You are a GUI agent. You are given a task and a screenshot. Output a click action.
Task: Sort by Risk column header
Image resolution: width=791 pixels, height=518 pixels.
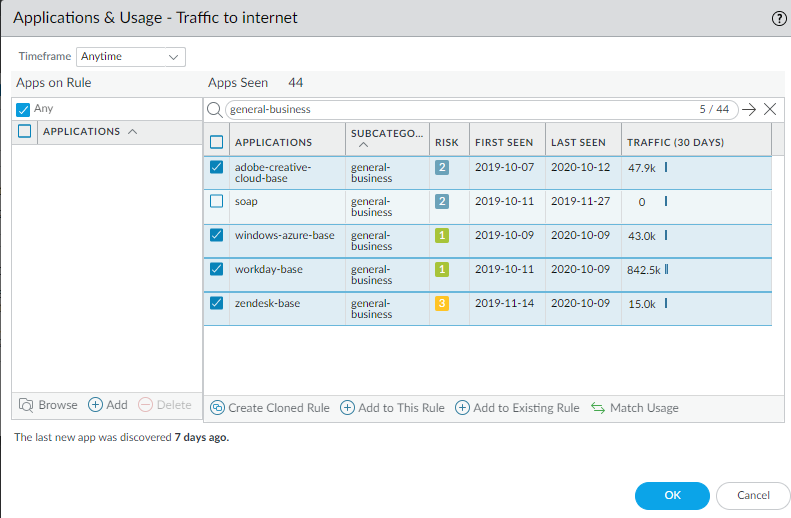(x=447, y=142)
